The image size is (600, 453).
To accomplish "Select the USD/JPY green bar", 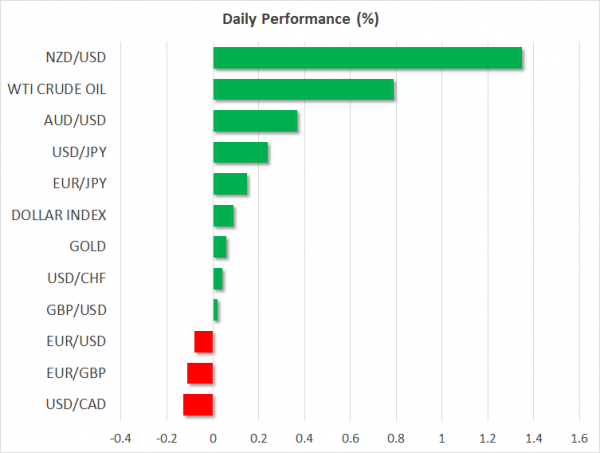I will coord(240,153).
